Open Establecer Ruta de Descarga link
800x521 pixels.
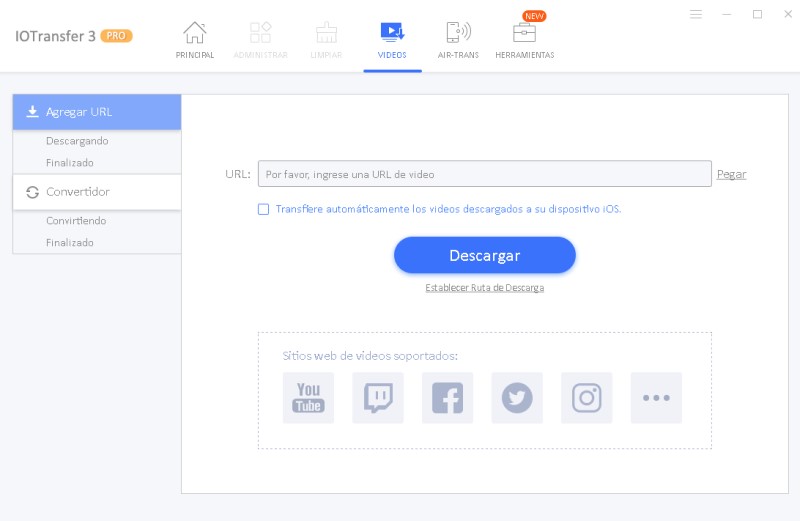[x=485, y=288]
